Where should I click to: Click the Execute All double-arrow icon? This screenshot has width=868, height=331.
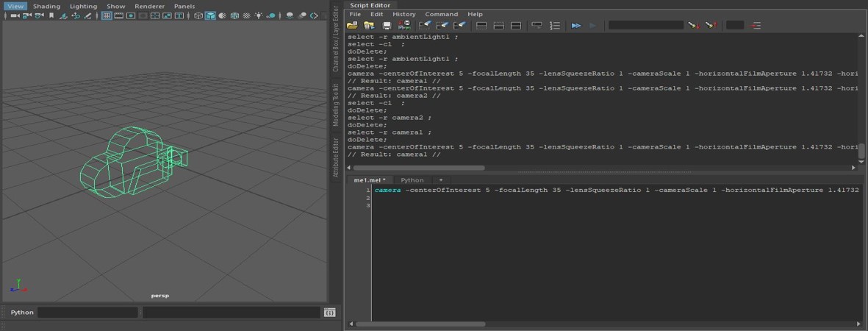[576, 26]
